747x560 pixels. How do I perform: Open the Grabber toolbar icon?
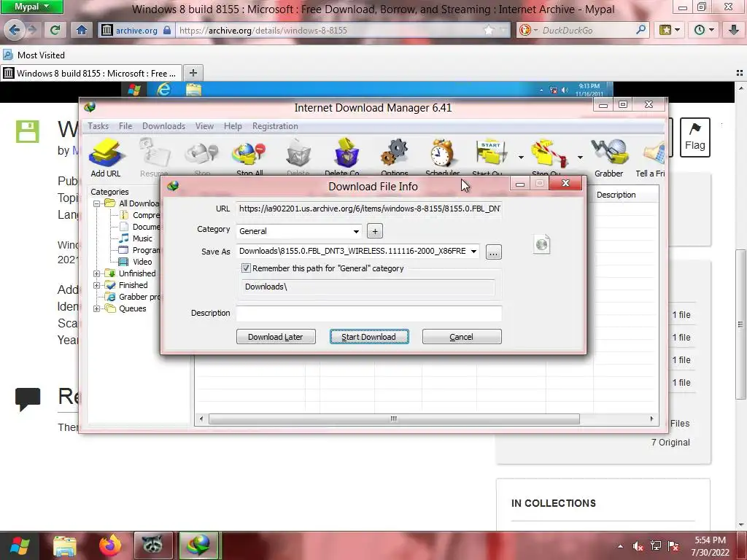click(x=609, y=153)
